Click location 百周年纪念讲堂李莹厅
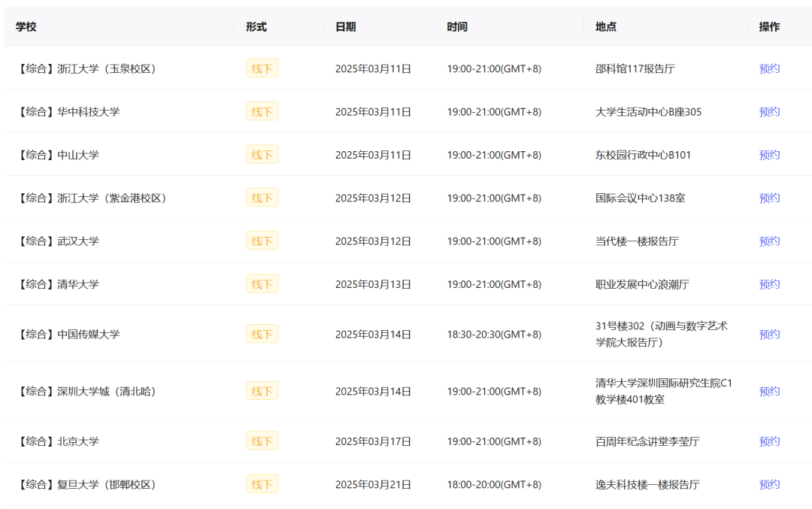Image resolution: width=812 pixels, height=509 pixels. [x=647, y=441]
